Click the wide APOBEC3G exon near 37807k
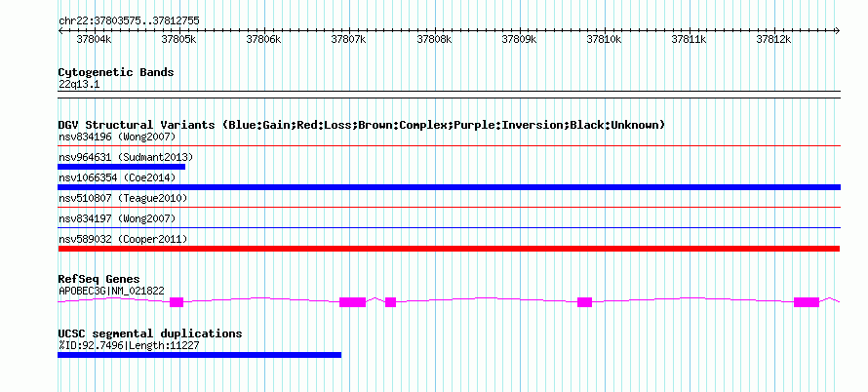The width and height of the screenshot is (868, 392). [353, 301]
